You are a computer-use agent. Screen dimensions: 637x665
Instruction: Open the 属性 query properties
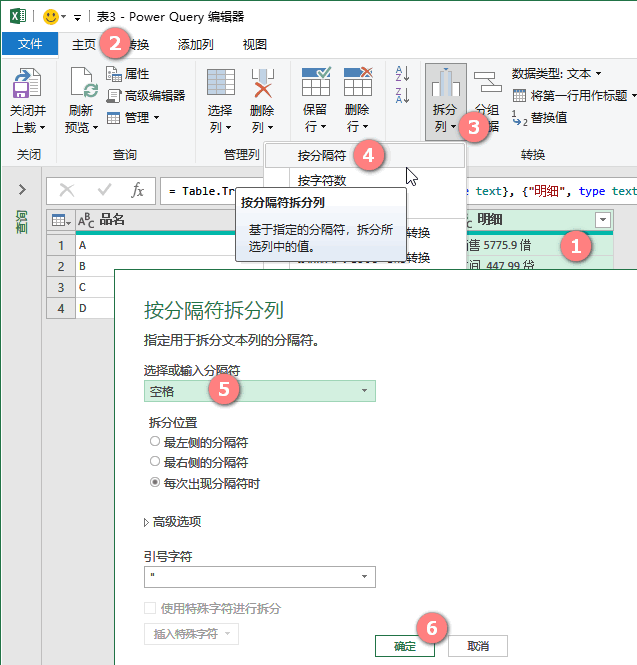pyautogui.click(x=128, y=74)
